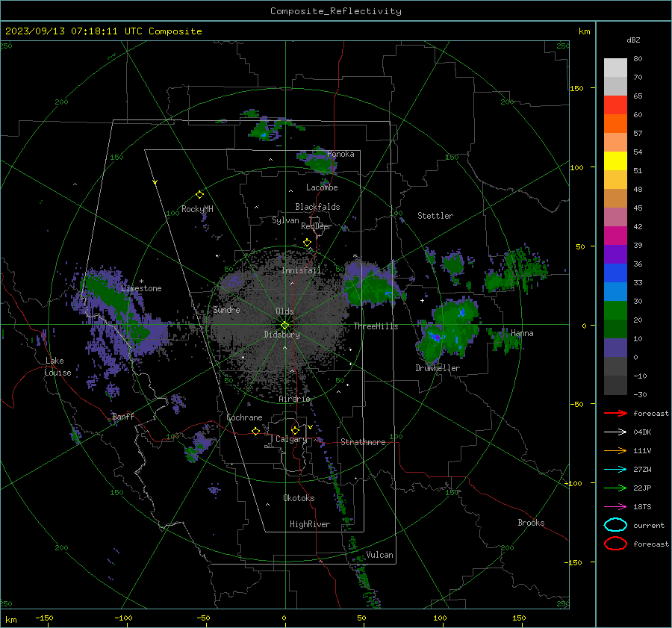
Task: Click the Cochrane city label
Action: pos(244,417)
